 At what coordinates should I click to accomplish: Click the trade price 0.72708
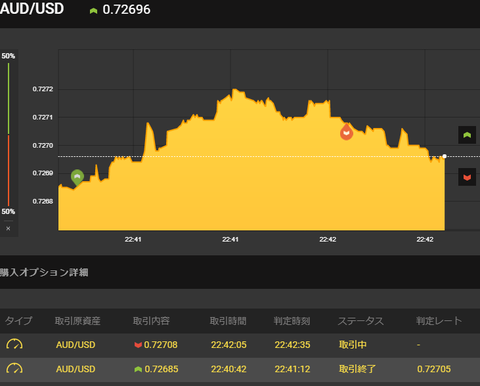[x=161, y=345]
